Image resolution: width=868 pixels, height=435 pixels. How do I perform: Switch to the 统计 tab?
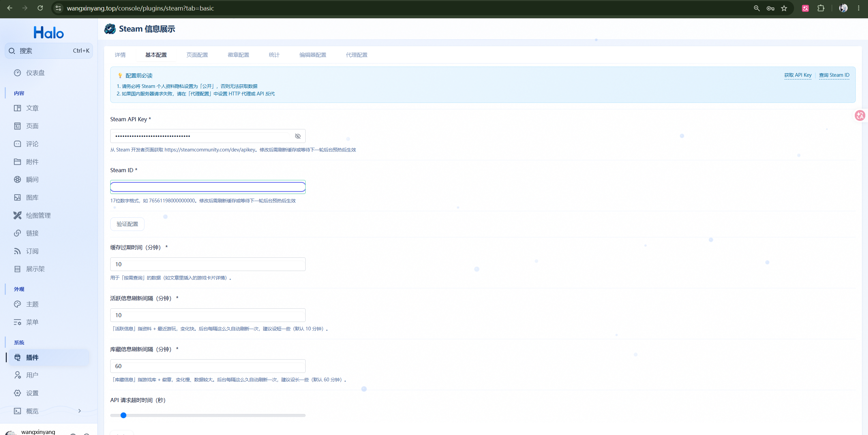pyautogui.click(x=274, y=55)
